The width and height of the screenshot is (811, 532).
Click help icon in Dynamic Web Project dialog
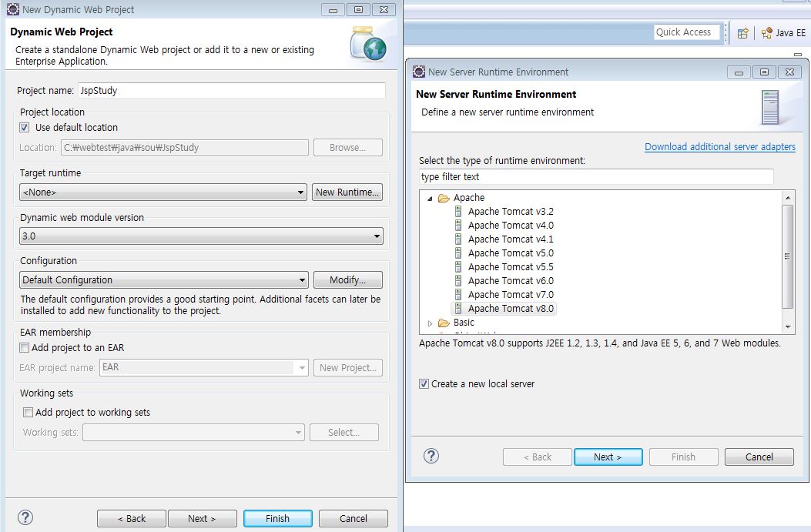click(25, 517)
